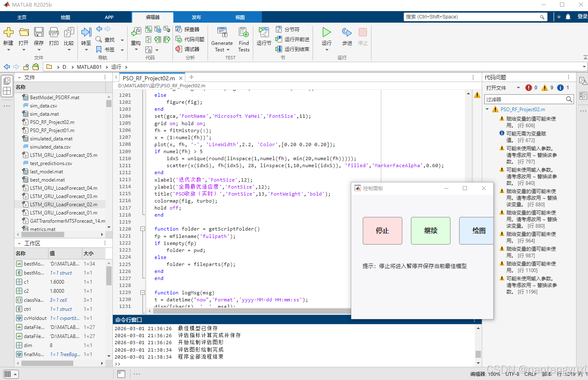Viewport: 588px width, 380px height.
Task: Open 文件 panel options menu
Action: tap(105, 77)
